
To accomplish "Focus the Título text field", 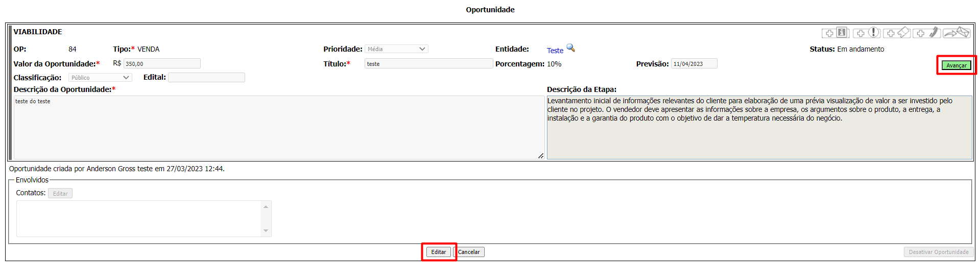I will 428,64.
